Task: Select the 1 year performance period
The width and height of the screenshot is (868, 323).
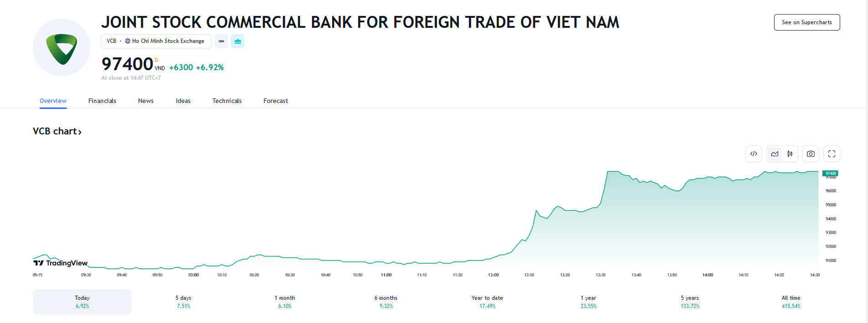Action: [x=587, y=302]
